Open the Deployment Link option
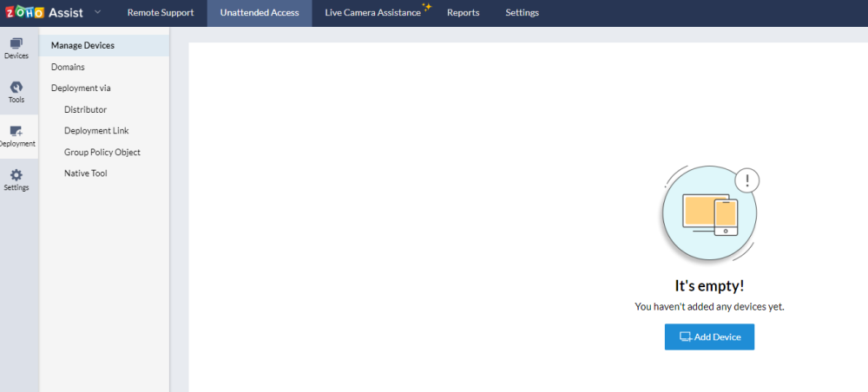Viewport: 868px width, 392px height. tap(96, 130)
